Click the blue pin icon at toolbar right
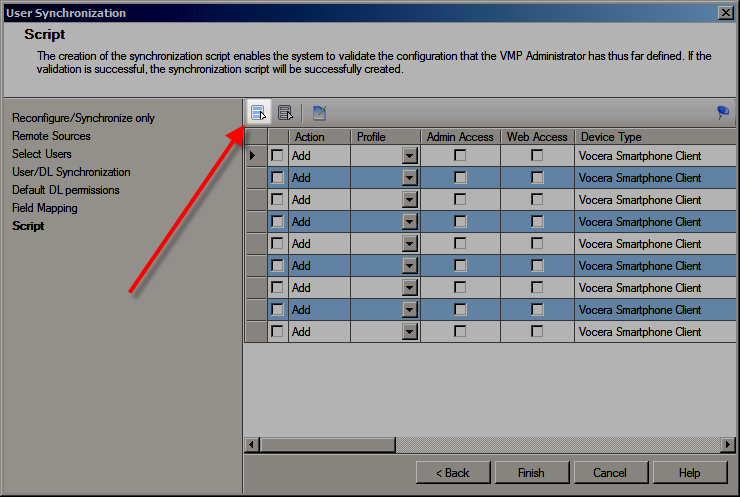This screenshot has height=497, width=740. [723, 112]
